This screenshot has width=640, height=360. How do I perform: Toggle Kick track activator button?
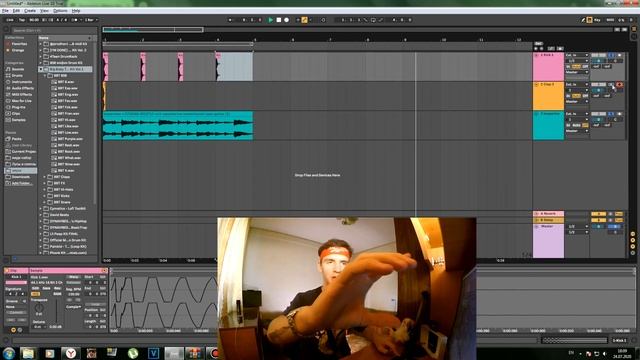click(x=598, y=55)
